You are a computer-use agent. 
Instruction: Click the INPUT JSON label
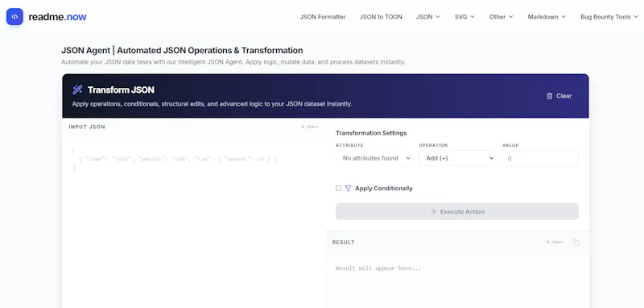tap(87, 127)
